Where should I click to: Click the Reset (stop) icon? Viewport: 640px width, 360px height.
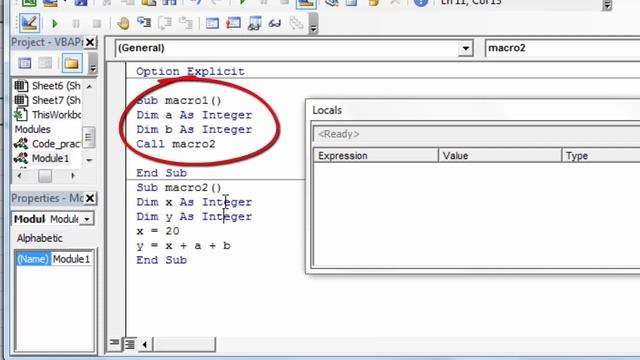97,24
